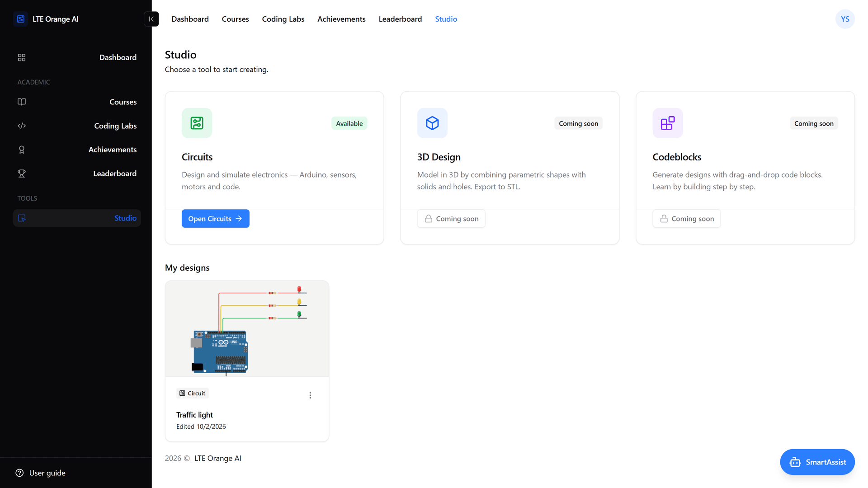
Task: Click the Circuit type tag on design card
Action: click(x=193, y=393)
